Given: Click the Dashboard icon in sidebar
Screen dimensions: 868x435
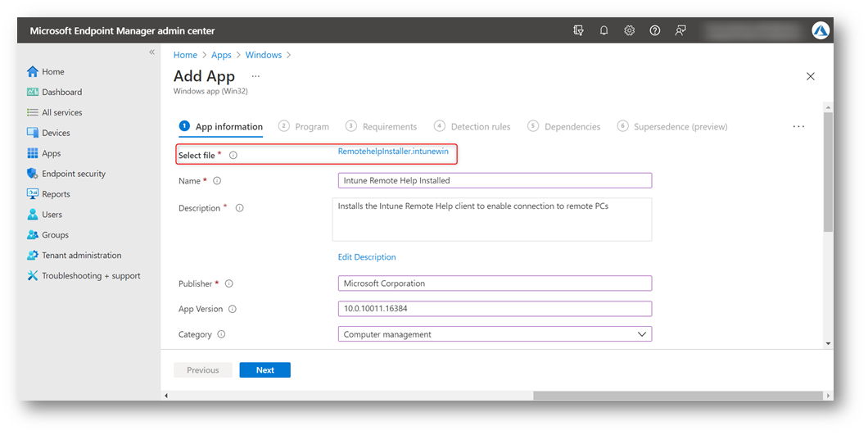Looking at the screenshot, I should coord(33,92).
